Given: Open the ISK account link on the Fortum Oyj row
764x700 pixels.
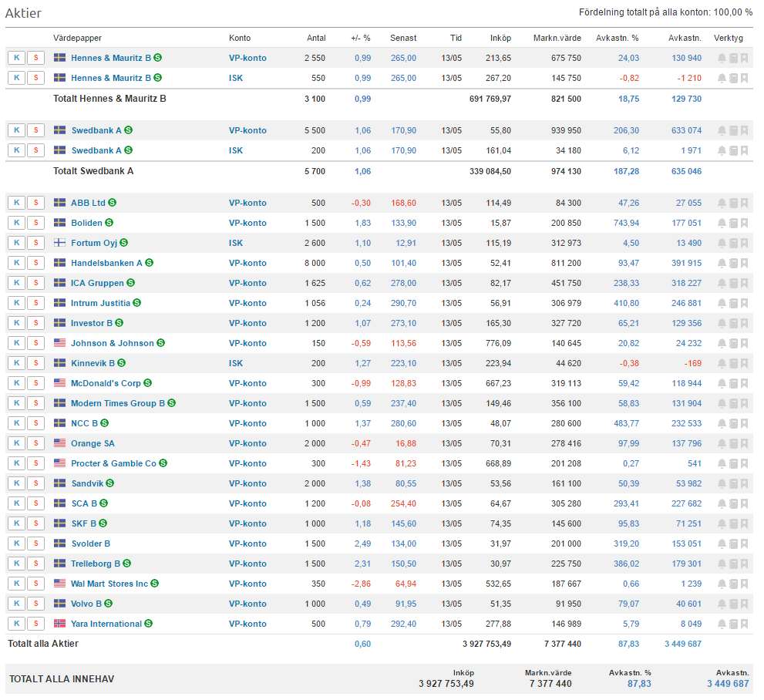Looking at the screenshot, I should pyautogui.click(x=236, y=243).
